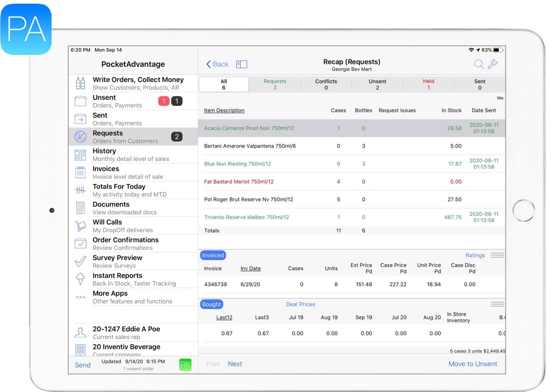Image resolution: width=551 pixels, height=392 pixels.
Task: Open the Ratings link
Action: tap(475, 255)
